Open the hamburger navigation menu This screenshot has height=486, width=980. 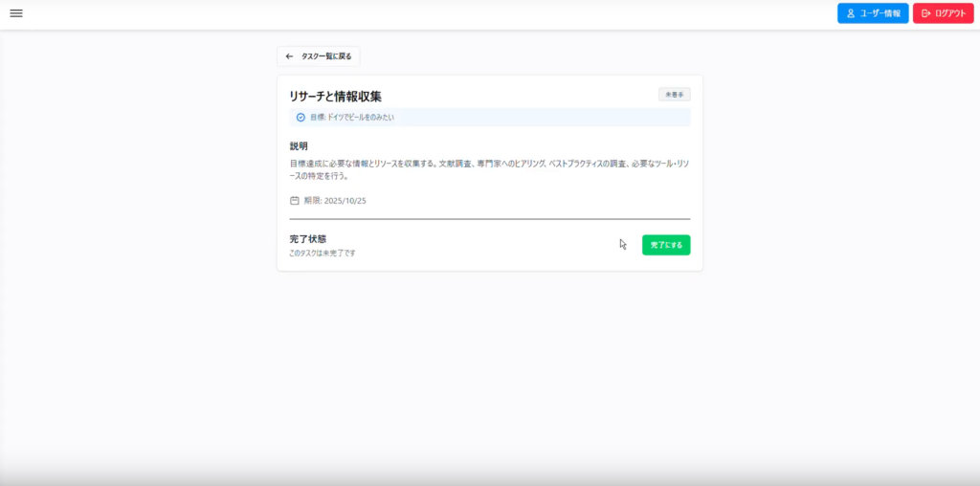tap(16, 13)
